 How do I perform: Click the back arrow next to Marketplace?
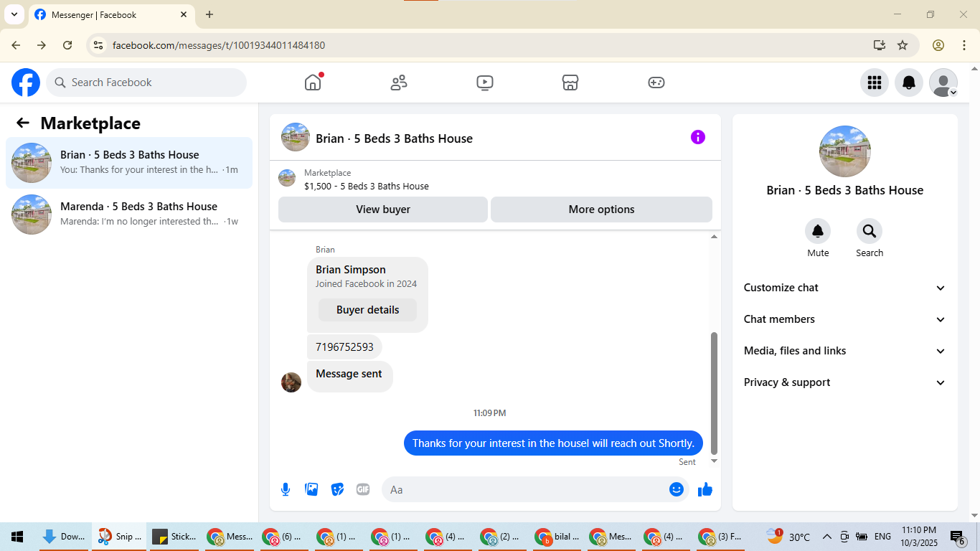pos(23,123)
